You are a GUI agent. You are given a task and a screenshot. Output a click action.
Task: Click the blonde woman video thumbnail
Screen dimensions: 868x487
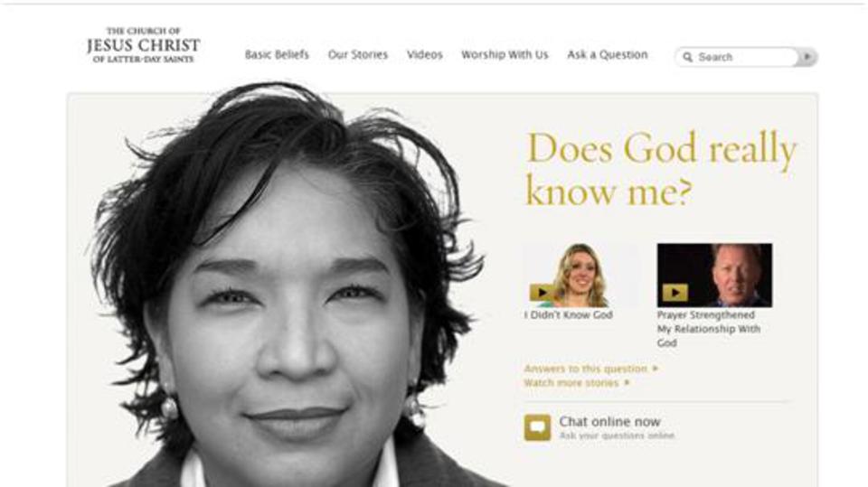[x=580, y=275]
